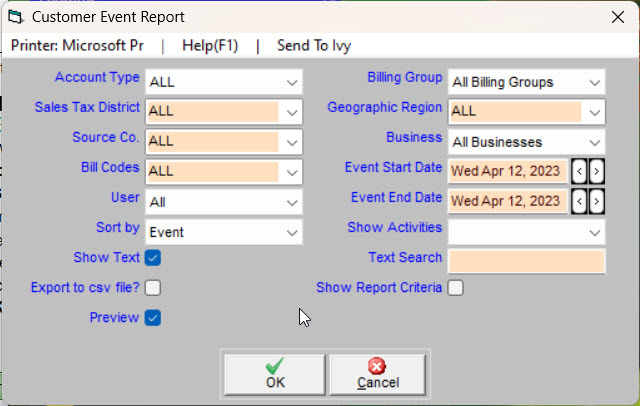
Task: Click the Customer Event Report title bar icon
Action: [16, 17]
